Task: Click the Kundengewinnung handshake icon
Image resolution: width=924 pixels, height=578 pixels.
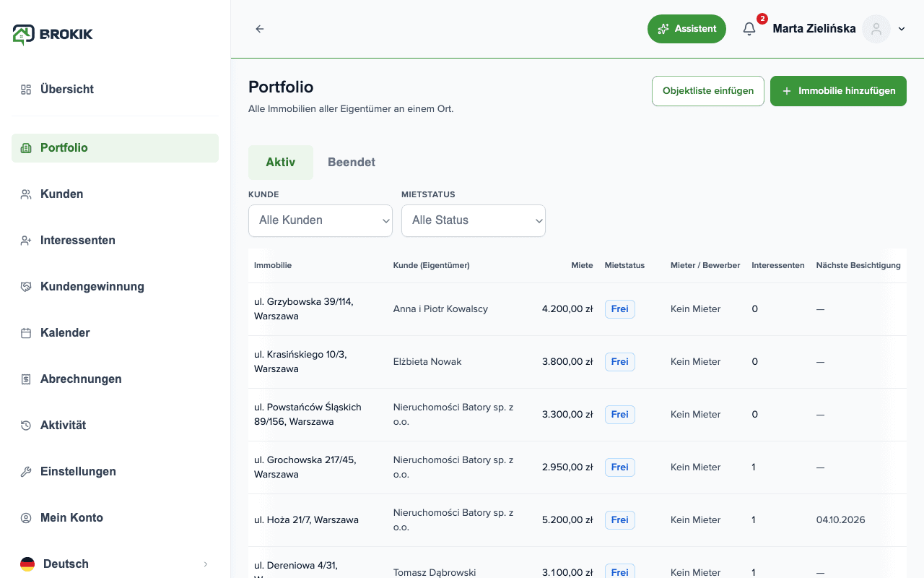Action: (26, 287)
